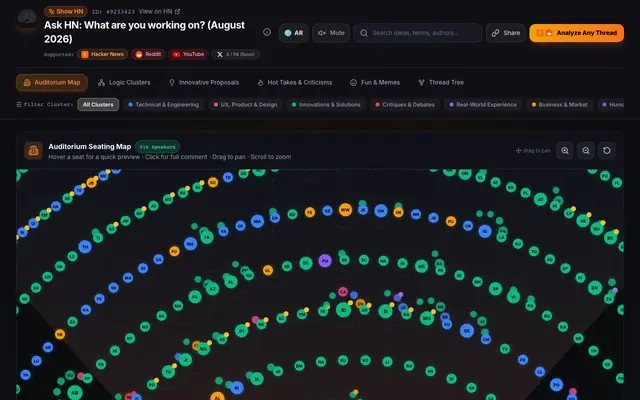Select the YouTube platform chip

tap(188, 54)
